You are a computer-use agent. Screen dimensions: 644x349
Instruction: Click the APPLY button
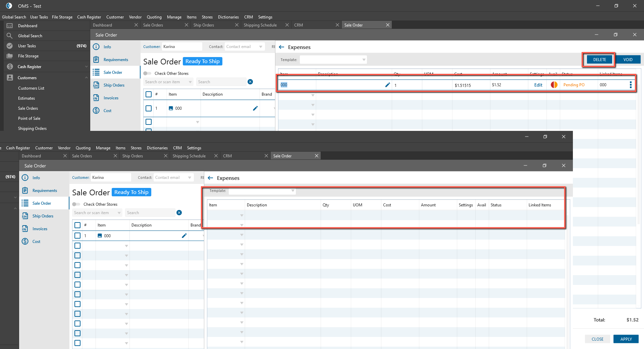click(626, 339)
